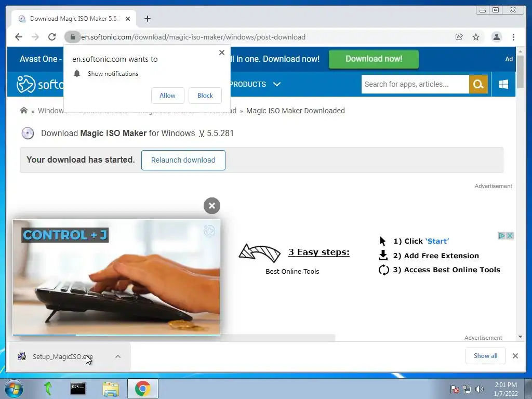Image resolution: width=532 pixels, height=399 pixels.
Task: Open the Windows Start menu
Action: (14, 389)
